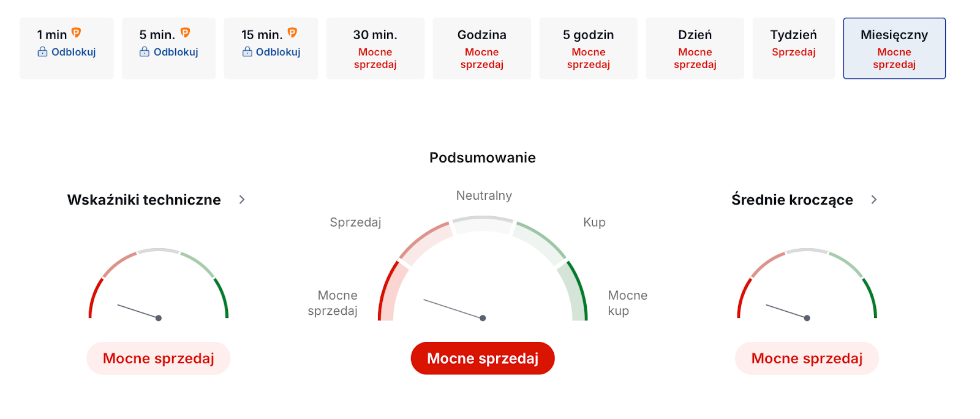Click the Odblokuj link under 15 min.
The width and height of the screenshot is (980, 419).
[x=278, y=52]
